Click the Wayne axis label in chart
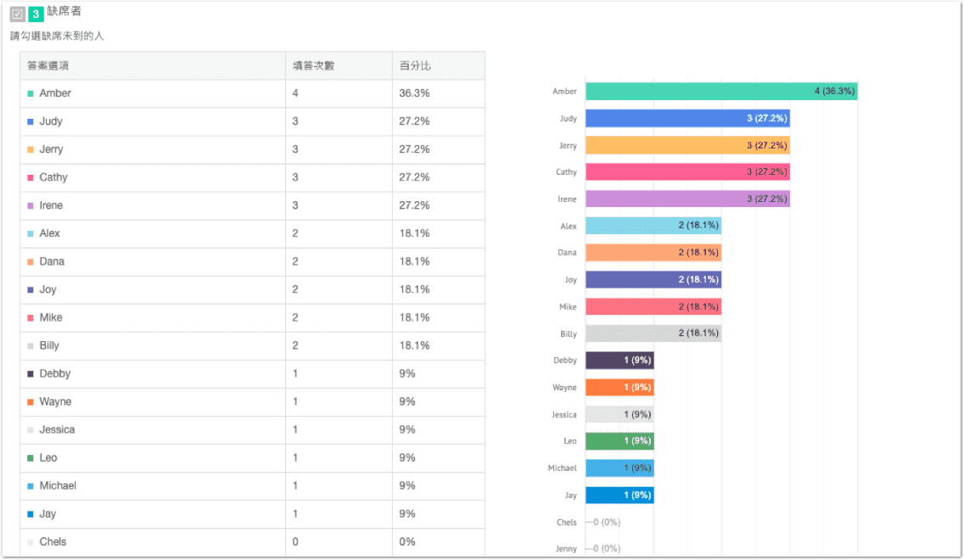This screenshot has width=964, height=560. [564, 388]
